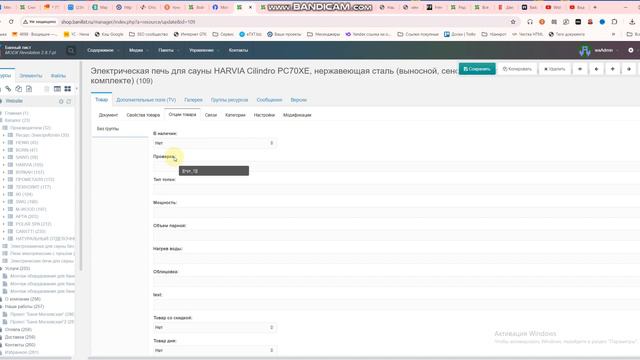Select 'Без группы' options group
Screen dimensions: 640x360
click(108, 129)
